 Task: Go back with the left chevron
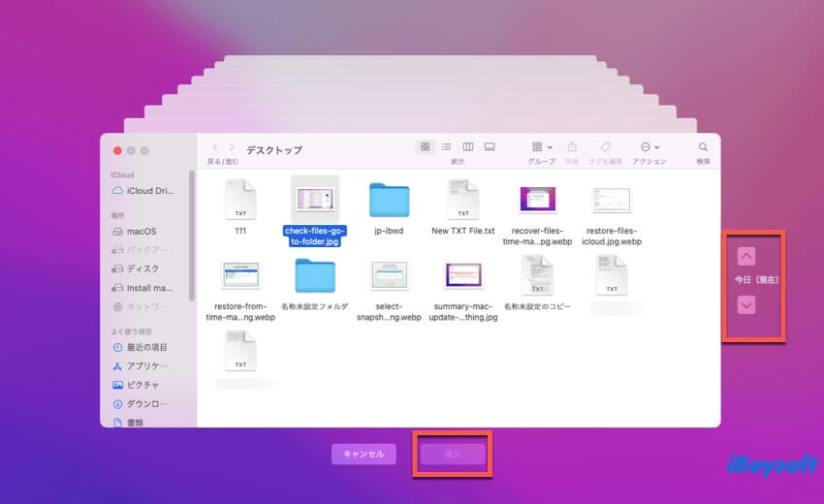click(x=214, y=147)
